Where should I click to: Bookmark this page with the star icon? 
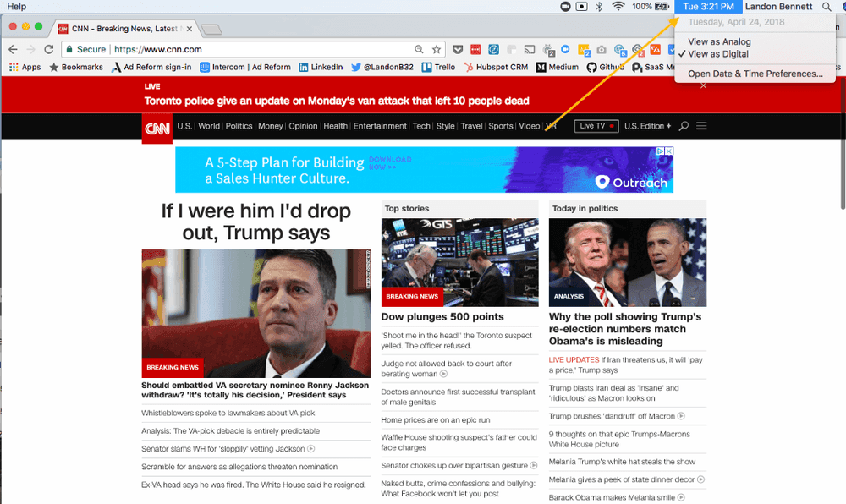[x=436, y=49]
